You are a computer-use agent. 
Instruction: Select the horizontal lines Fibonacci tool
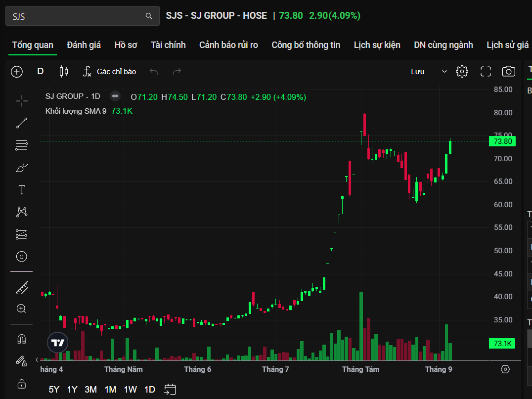pos(22,145)
